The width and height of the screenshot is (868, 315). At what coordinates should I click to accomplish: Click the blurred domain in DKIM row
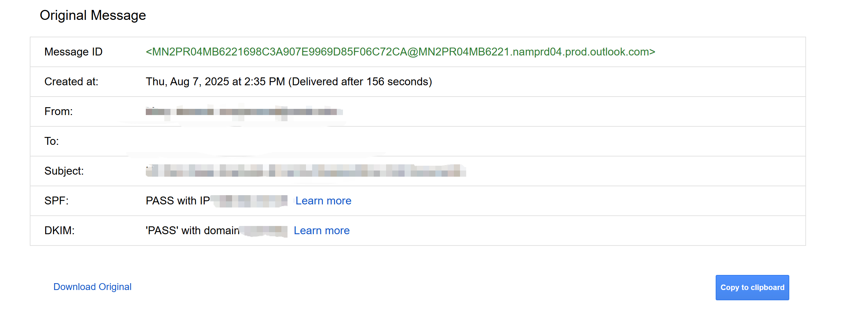point(264,231)
